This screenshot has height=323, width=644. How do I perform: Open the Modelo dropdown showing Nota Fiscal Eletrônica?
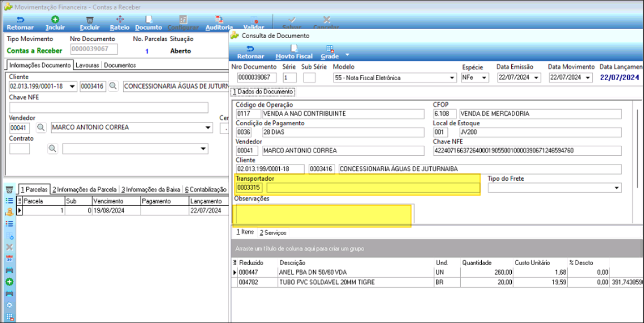453,77
